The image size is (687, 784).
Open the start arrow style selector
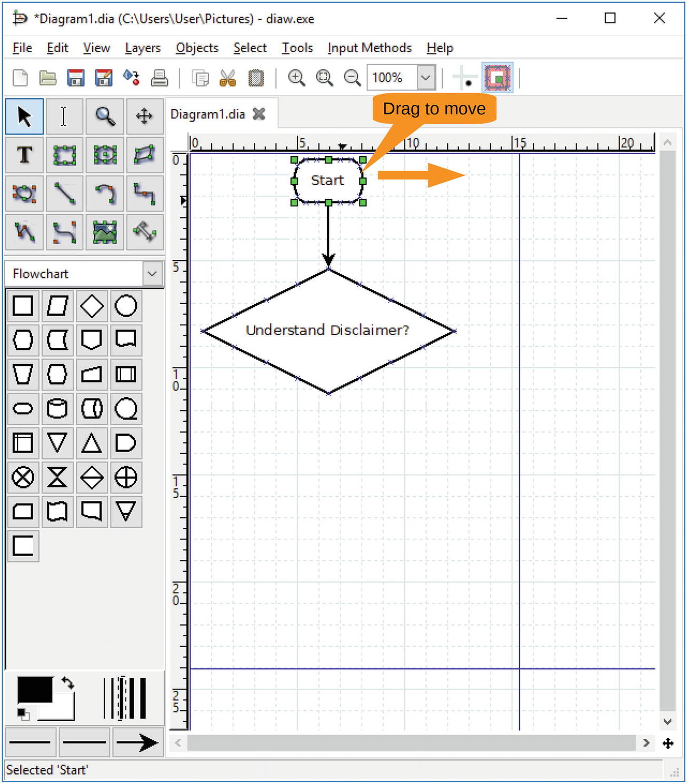click(x=31, y=742)
